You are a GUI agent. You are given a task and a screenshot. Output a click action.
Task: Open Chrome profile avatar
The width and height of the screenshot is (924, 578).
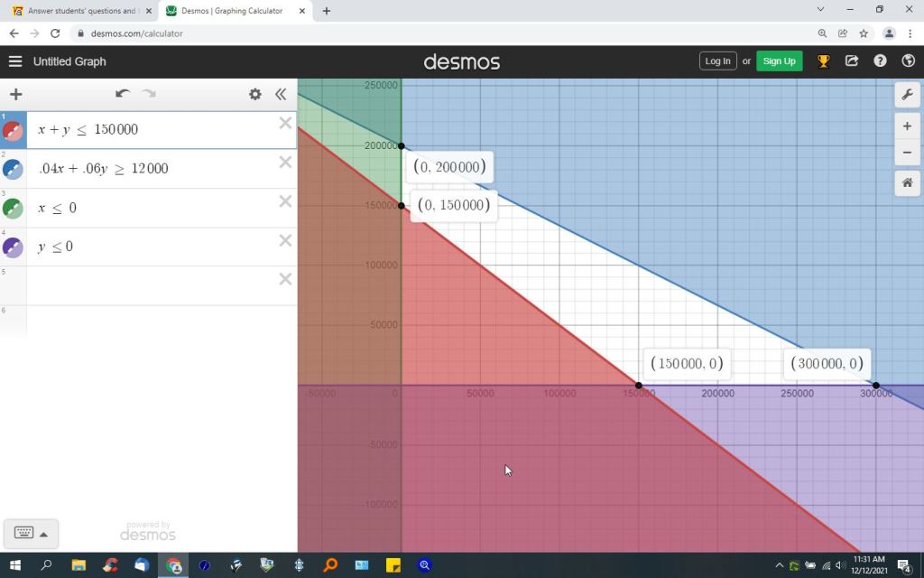(x=889, y=33)
